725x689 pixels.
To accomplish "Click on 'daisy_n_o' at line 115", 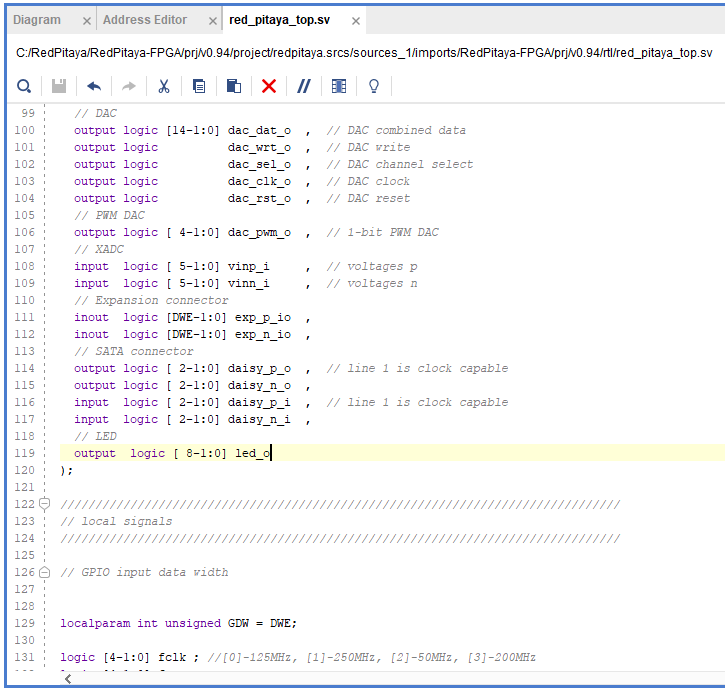I will pyautogui.click(x=259, y=385).
